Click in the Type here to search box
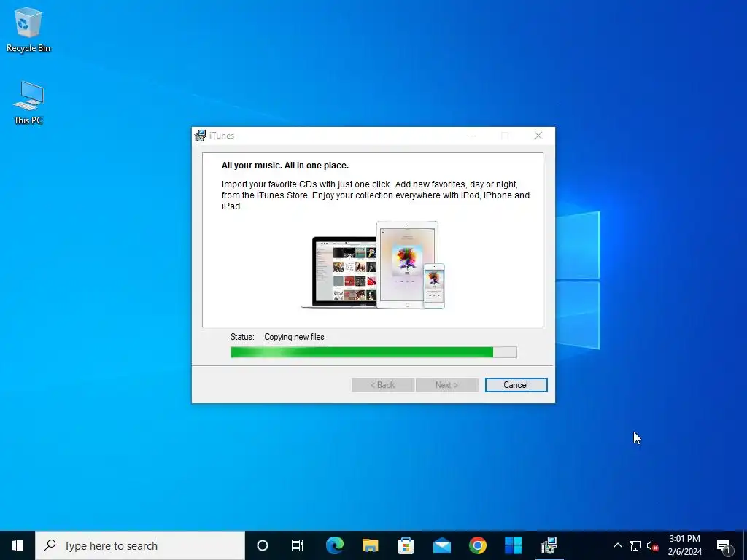The image size is (747, 560). tap(140, 545)
